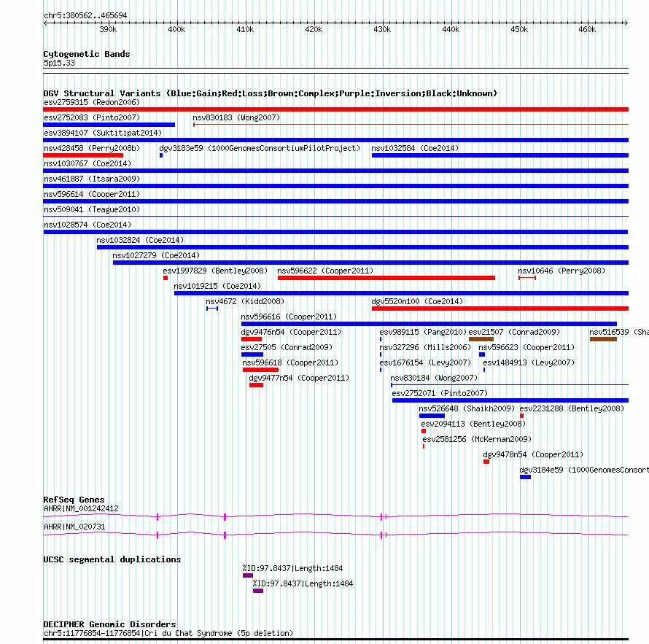Click the left arrow end of the ruler
This screenshot has height=644, width=649.
point(46,23)
